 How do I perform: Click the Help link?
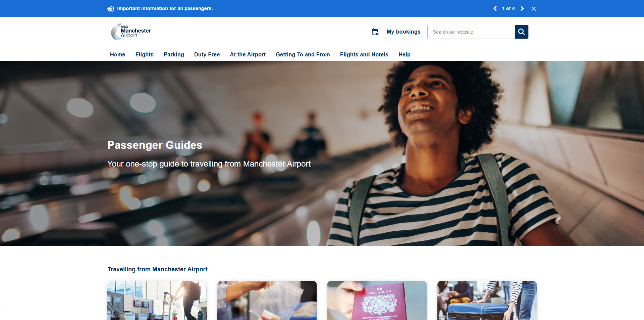pos(404,54)
